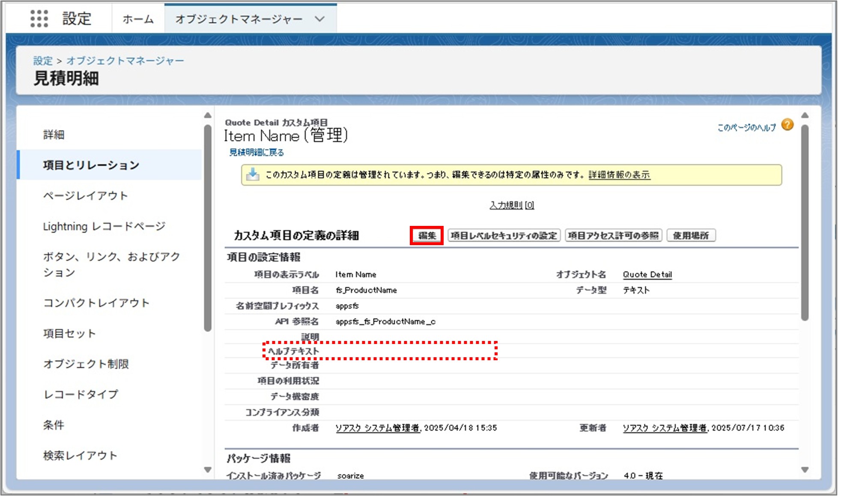Click 項目レベルセキュリティの設定 button

pos(503,235)
